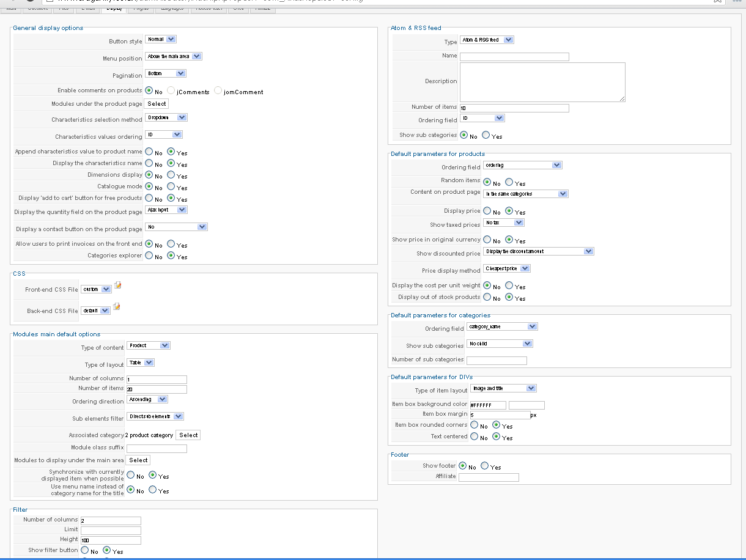Open quantity field display dropdown

166,210
